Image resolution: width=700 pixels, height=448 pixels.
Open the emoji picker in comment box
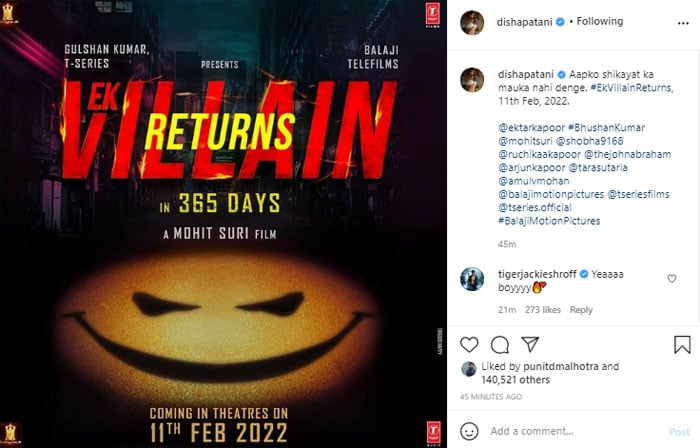pyautogui.click(x=469, y=431)
